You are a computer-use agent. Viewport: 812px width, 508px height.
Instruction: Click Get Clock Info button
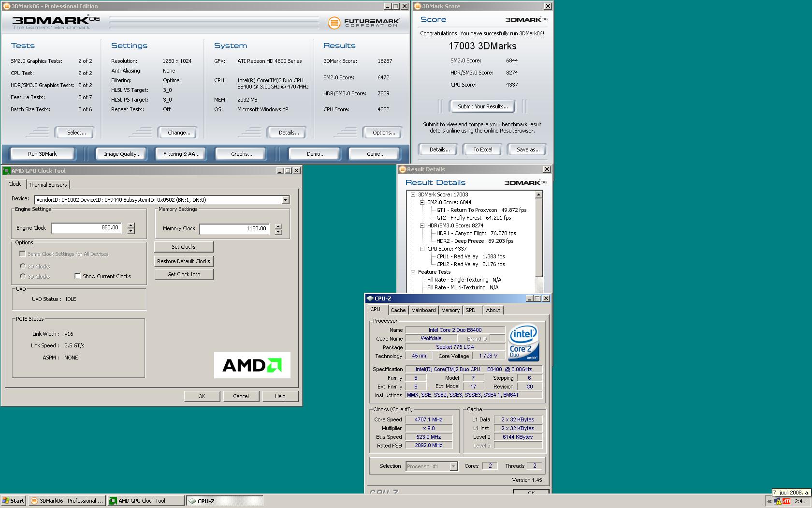tap(184, 274)
